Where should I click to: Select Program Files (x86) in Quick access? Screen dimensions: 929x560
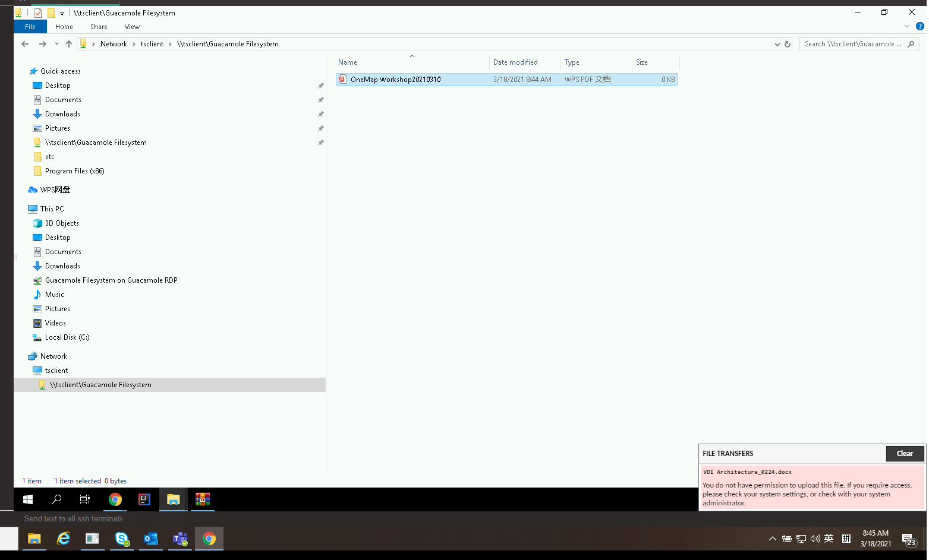tap(74, 171)
